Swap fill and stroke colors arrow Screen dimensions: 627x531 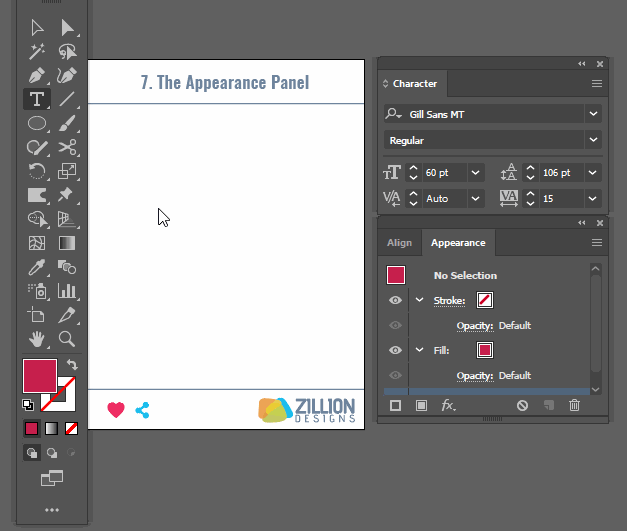click(72, 365)
